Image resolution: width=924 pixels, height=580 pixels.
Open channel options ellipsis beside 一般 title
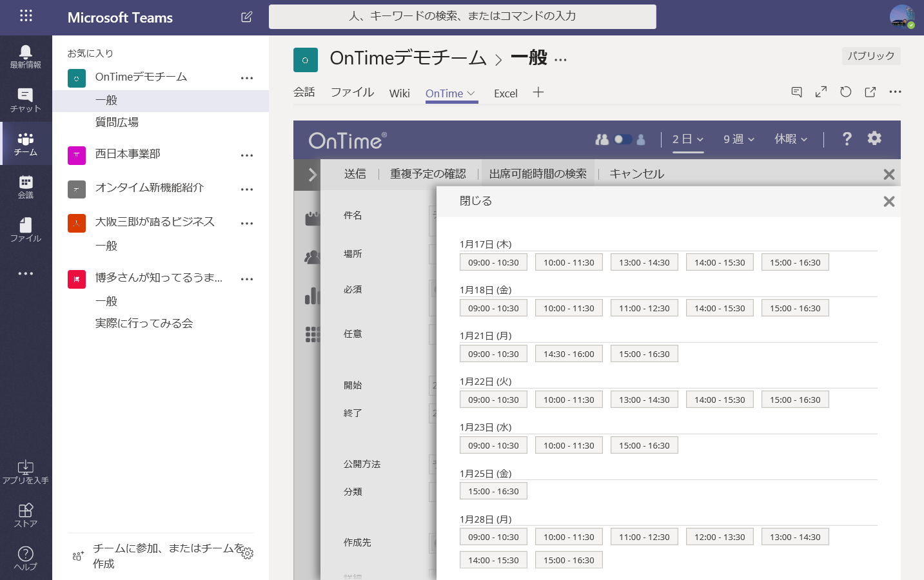pyautogui.click(x=560, y=61)
